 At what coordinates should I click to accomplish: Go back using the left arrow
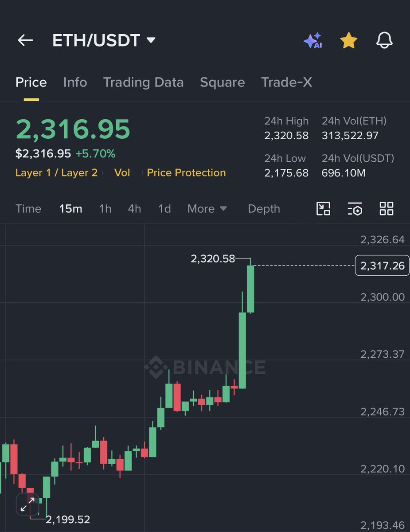25,40
